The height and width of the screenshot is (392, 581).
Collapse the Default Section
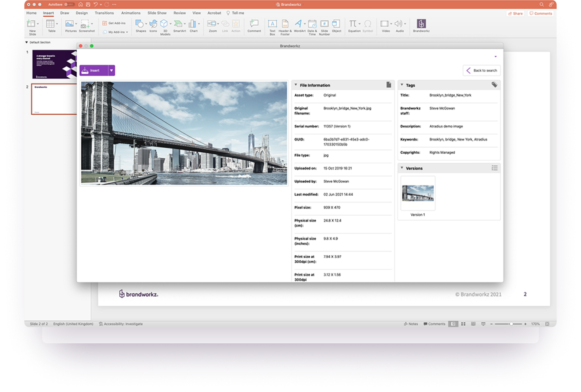pyautogui.click(x=27, y=42)
